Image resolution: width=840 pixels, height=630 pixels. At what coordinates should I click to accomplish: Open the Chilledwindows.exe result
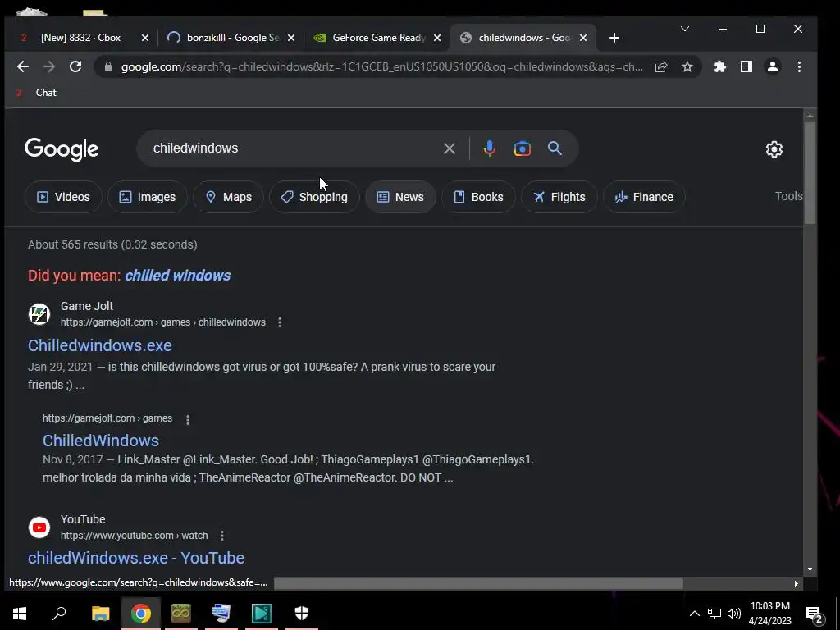click(x=99, y=345)
